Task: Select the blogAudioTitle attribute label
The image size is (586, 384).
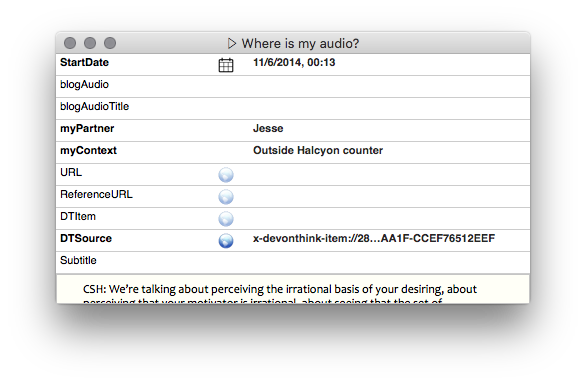Action: click(95, 107)
